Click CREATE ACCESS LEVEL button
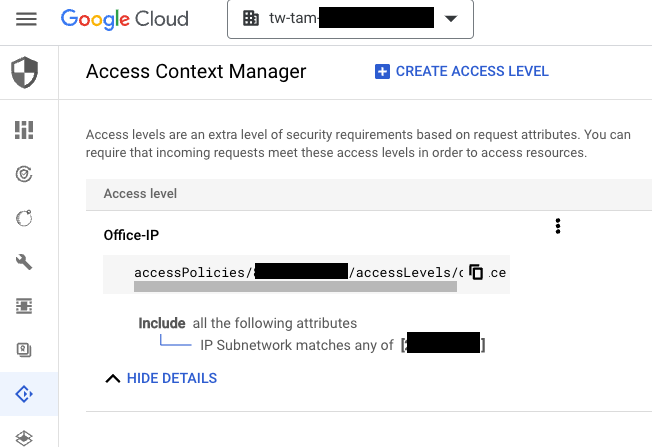Image resolution: width=652 pixels, height=447 pixels. pos(461,72)
